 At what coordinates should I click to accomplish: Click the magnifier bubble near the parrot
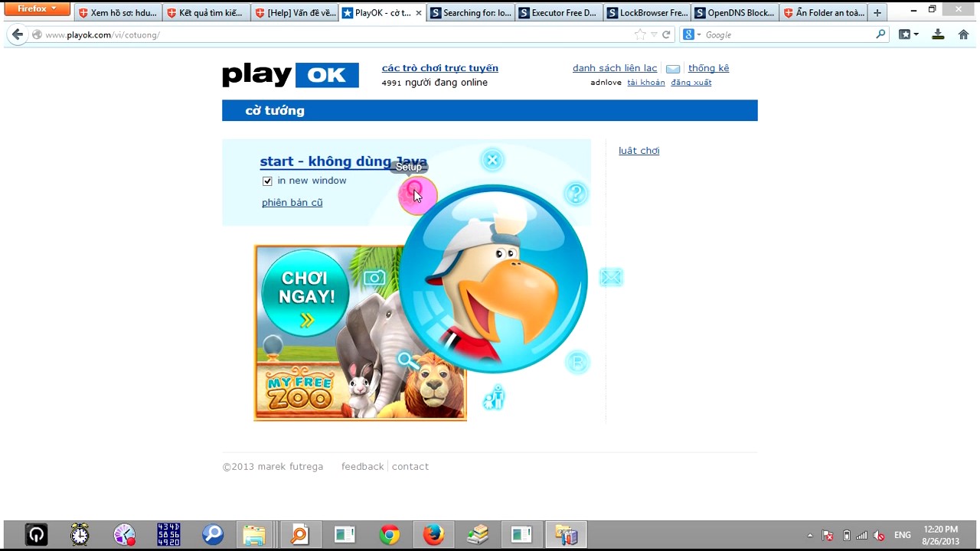point(407,360)
